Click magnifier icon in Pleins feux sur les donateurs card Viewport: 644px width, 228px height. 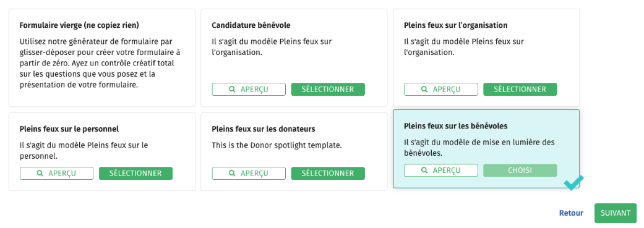(232, 174)
